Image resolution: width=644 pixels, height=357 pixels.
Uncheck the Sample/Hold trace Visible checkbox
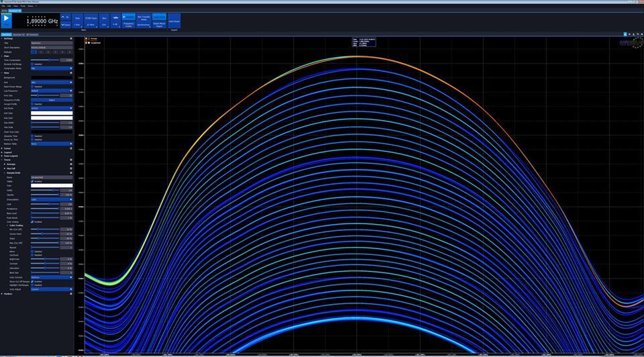click(32, 181)
